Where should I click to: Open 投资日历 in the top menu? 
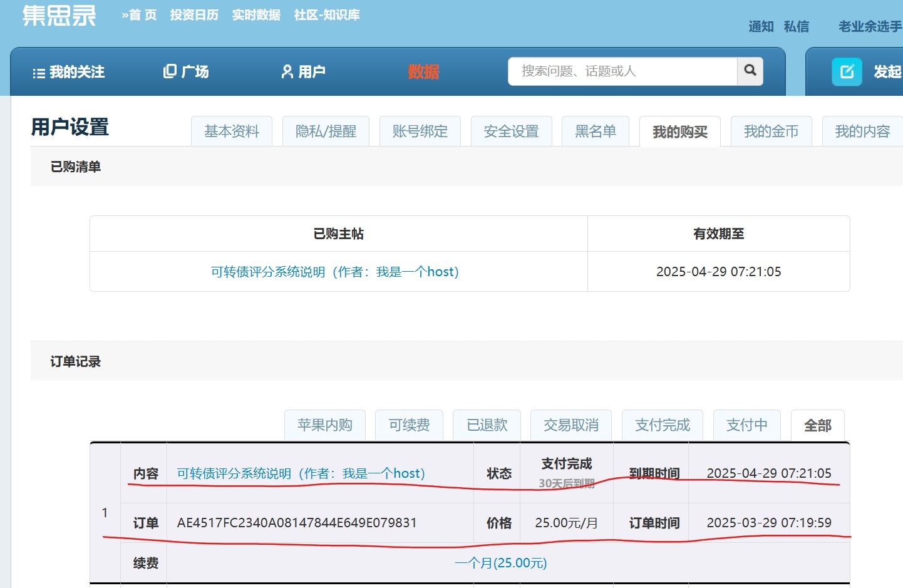coord(194,15)
